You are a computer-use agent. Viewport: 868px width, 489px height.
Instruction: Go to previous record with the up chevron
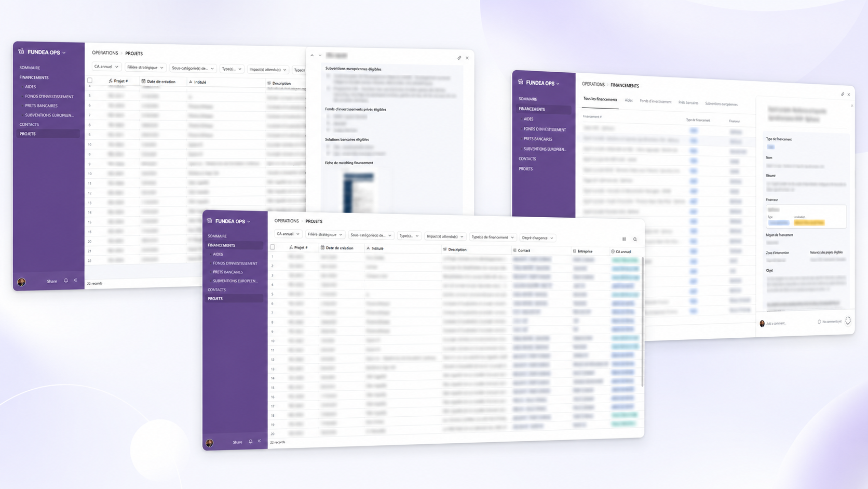312,55
